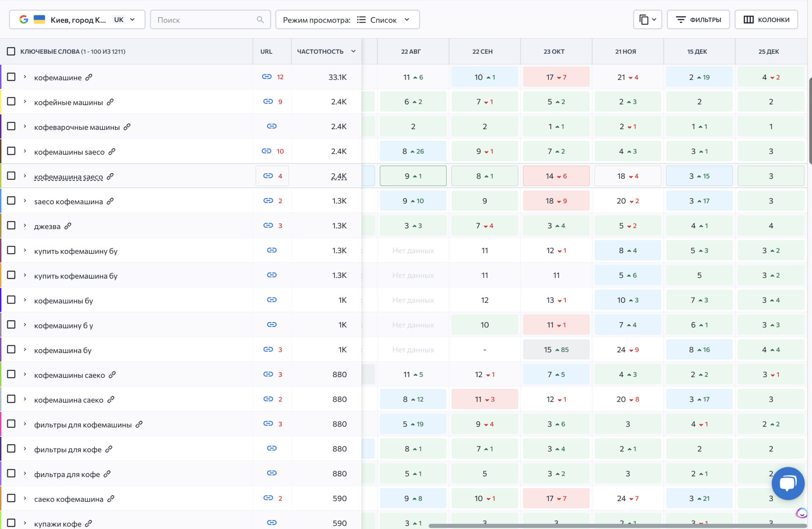
Task: Check the кофемашины saeco row checkbox
Action: click(11, 151)
